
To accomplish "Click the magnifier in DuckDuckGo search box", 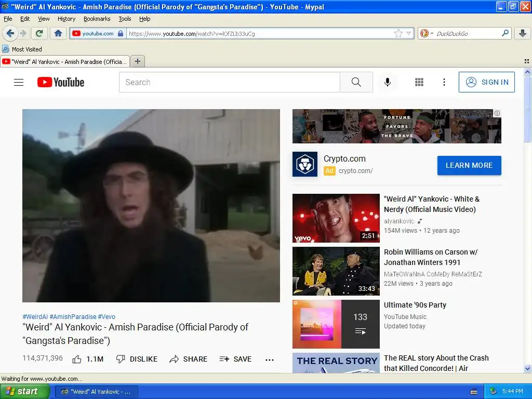I will coord(505,33).
